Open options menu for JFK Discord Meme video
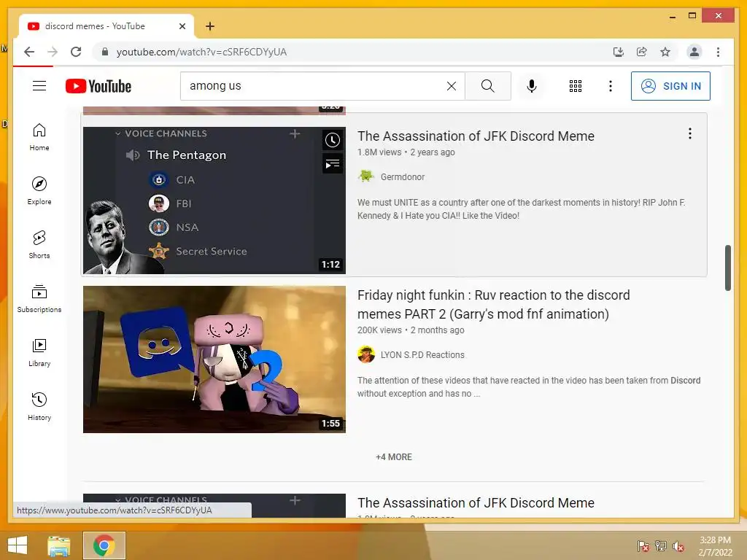 click(689, 134)
